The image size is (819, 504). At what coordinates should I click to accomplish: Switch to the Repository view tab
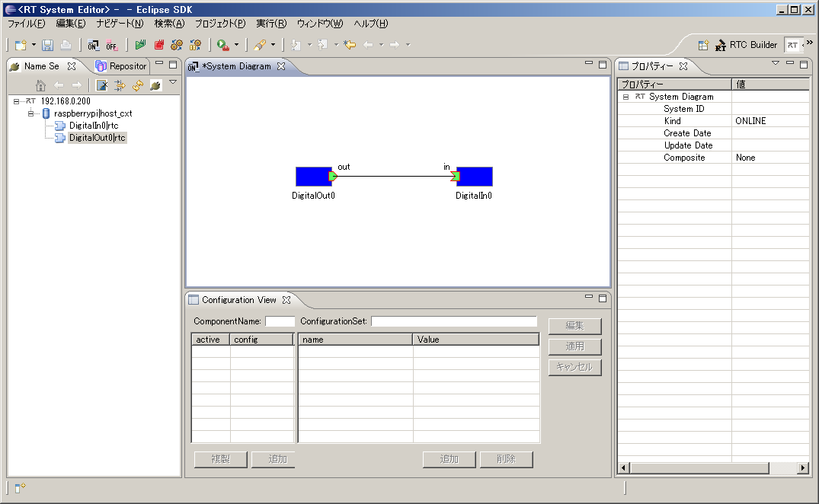click(121, 66)
